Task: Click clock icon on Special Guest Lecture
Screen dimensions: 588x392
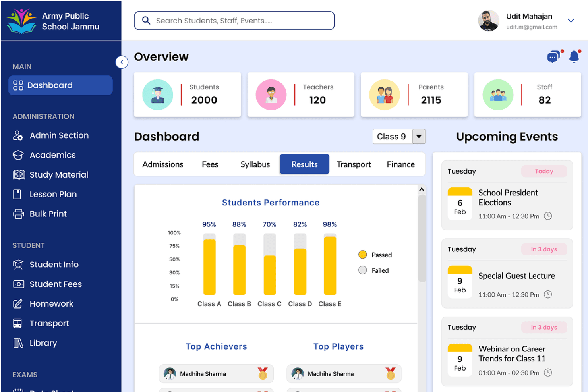Action: point(548,294)
